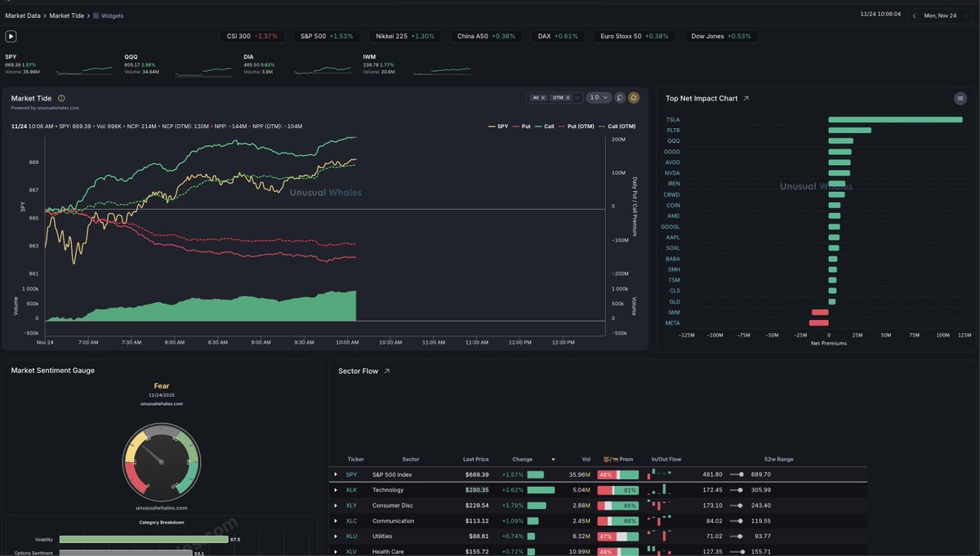Viewport: 980px width, 556px height.
Task: Click the TSLA ticker label in impact chart
Action: pos(672,120)
